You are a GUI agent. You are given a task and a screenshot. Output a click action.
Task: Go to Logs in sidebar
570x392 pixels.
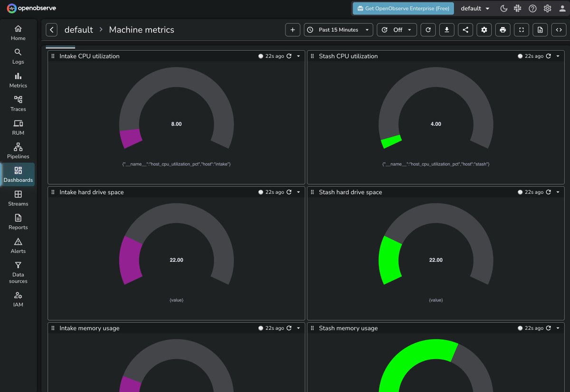(x=18, y=56)
